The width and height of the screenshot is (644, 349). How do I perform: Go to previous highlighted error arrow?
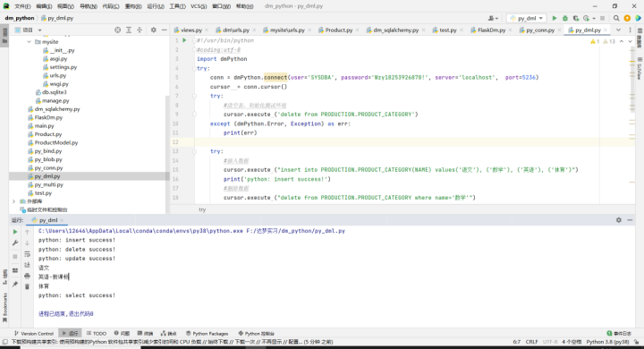tap(622, 41)
